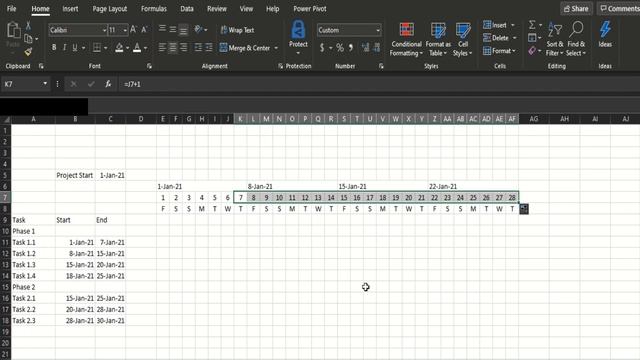Viewport: 640px width, 360px height.
Task: Open Fill Color dropdown arrow
Action: tap(127, 48)
